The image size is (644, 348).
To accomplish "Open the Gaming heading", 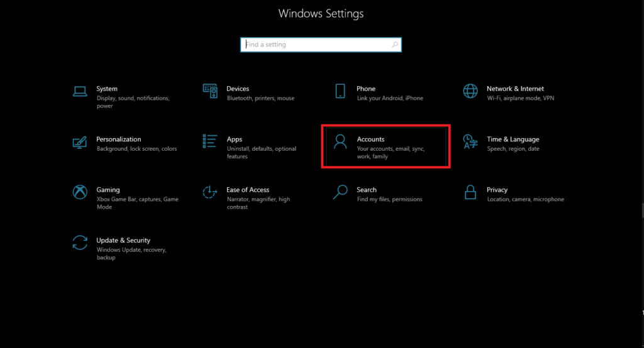I will [108, 190].
